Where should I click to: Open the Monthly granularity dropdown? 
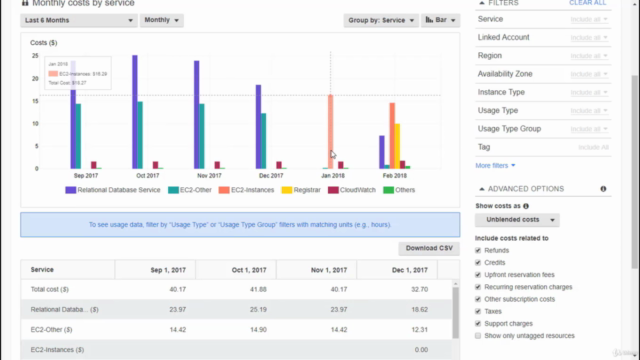pos(162,20)
